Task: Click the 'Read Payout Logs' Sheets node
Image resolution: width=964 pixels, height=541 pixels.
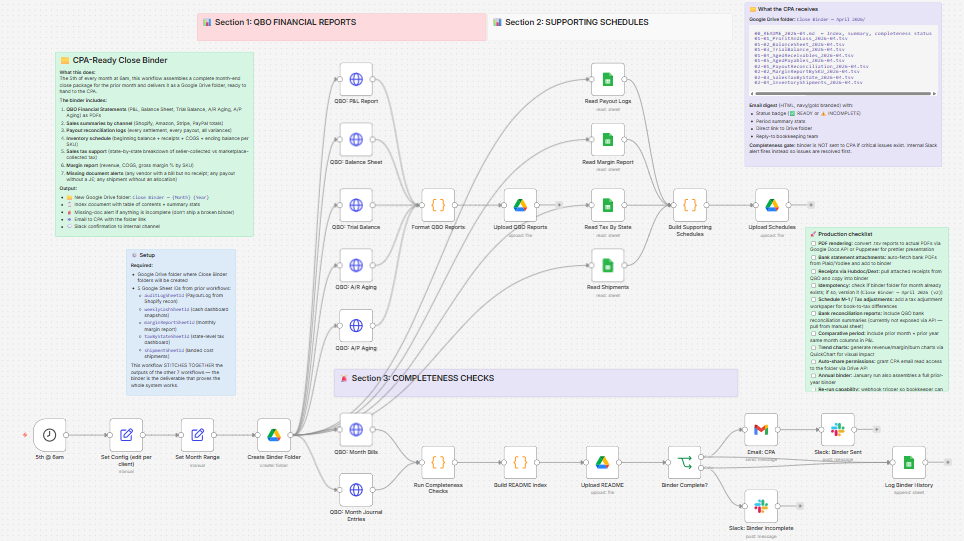Action: [x=607, y=79]
